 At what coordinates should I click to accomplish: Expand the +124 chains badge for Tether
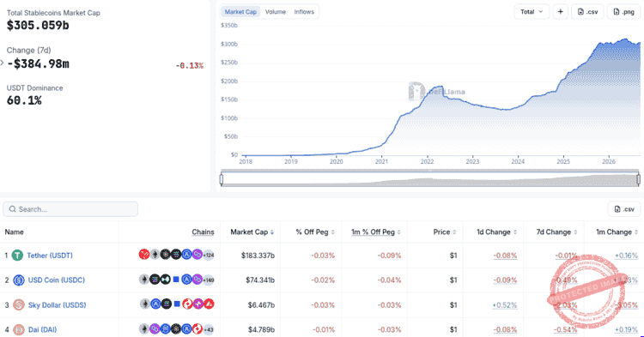209,255
